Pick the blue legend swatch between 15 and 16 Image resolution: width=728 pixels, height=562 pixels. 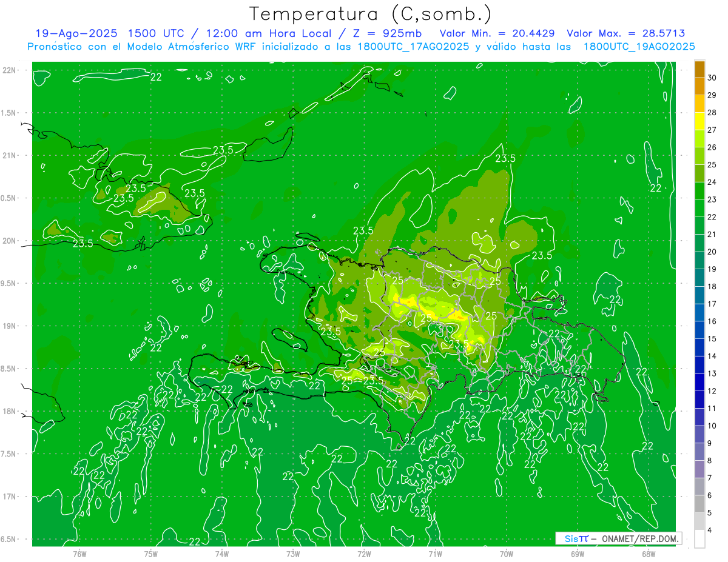(699, 330)
